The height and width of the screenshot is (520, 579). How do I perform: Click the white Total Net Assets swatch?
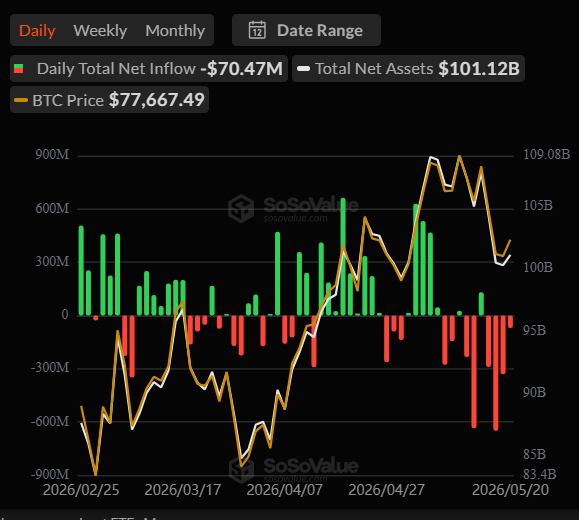coord(304,69)
